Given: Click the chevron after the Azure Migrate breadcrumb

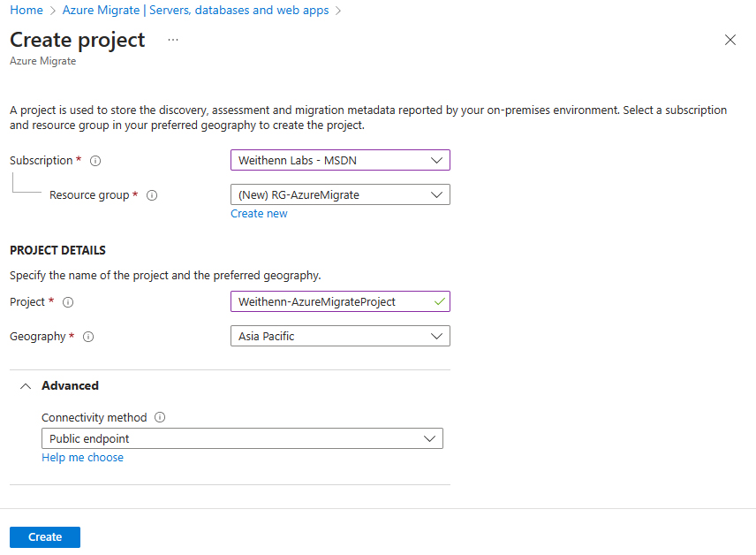Looking at the screenshot, I should pos(338,11).
